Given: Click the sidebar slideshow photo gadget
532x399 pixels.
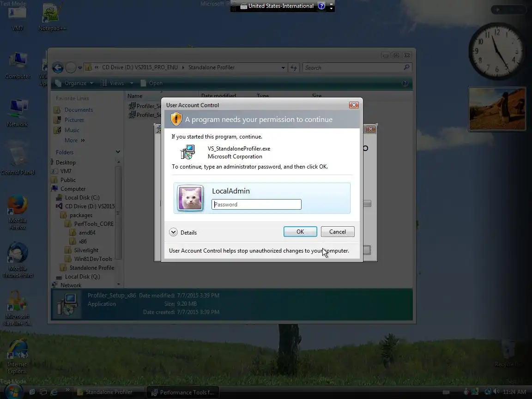Looking at the screenshot, I should [497, 109].
